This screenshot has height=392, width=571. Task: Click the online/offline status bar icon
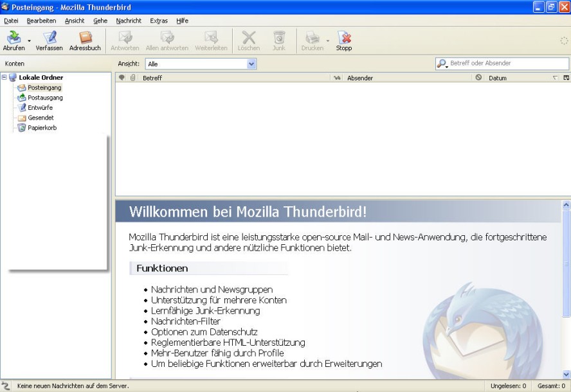click(6, 386)
